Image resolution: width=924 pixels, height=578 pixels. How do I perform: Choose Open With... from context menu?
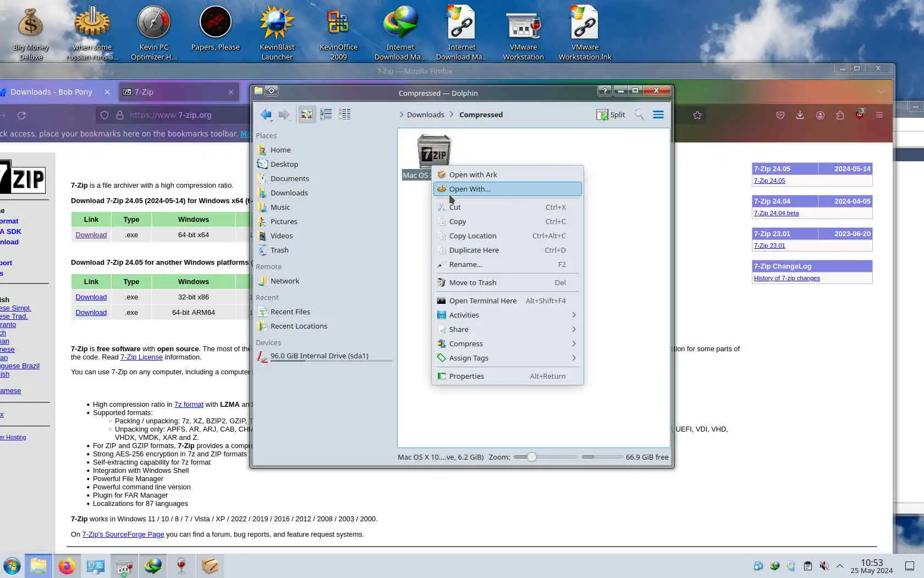[508, 189]
